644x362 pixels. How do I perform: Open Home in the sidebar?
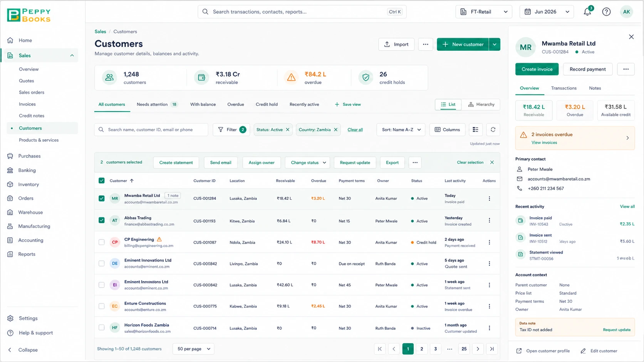tap(25, 40)
